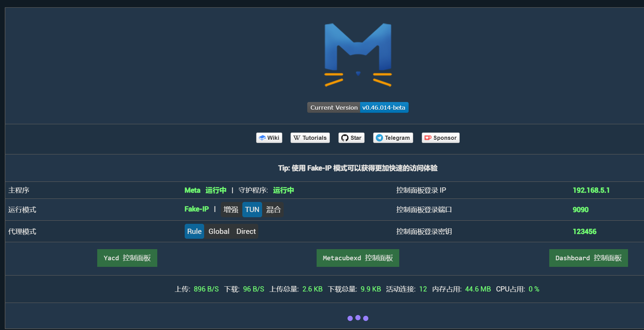The height and width of the screenshot is (330, 644).
Task: Click the Current Version v0.46.014-beta badge
Action: [358, 108]
